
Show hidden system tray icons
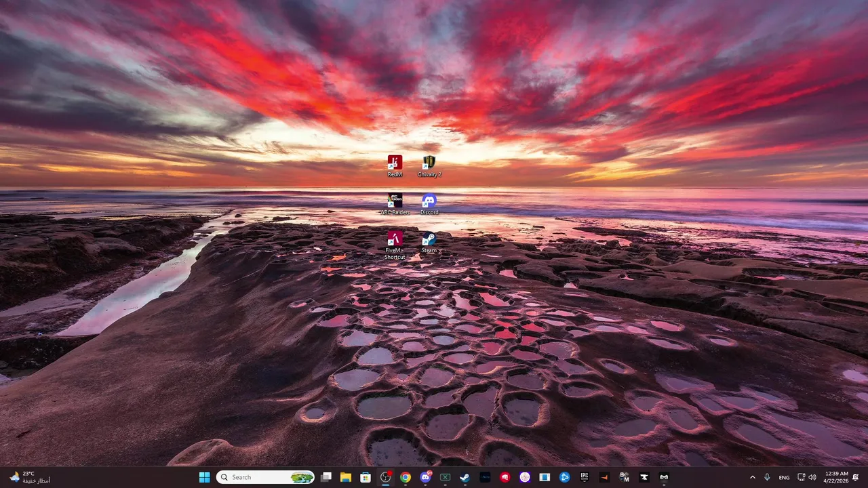click(752, 477)
